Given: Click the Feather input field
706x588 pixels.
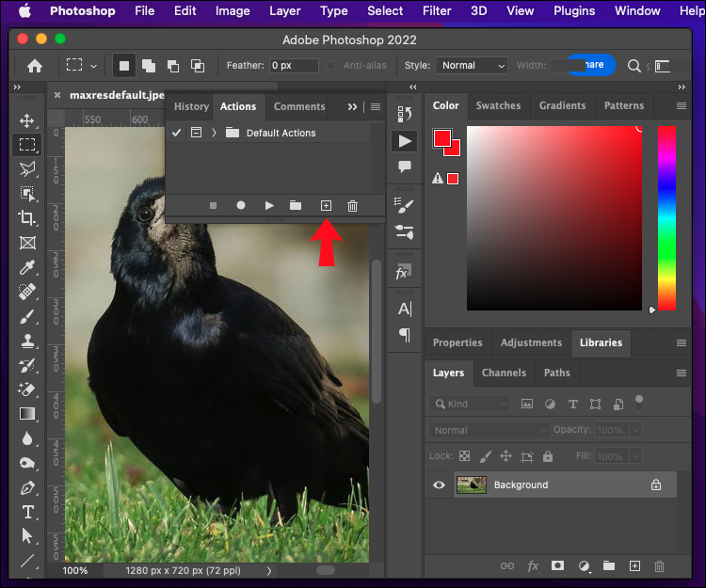Looking at the screenshot, I should pyautogui.click(x=292, y=66).
